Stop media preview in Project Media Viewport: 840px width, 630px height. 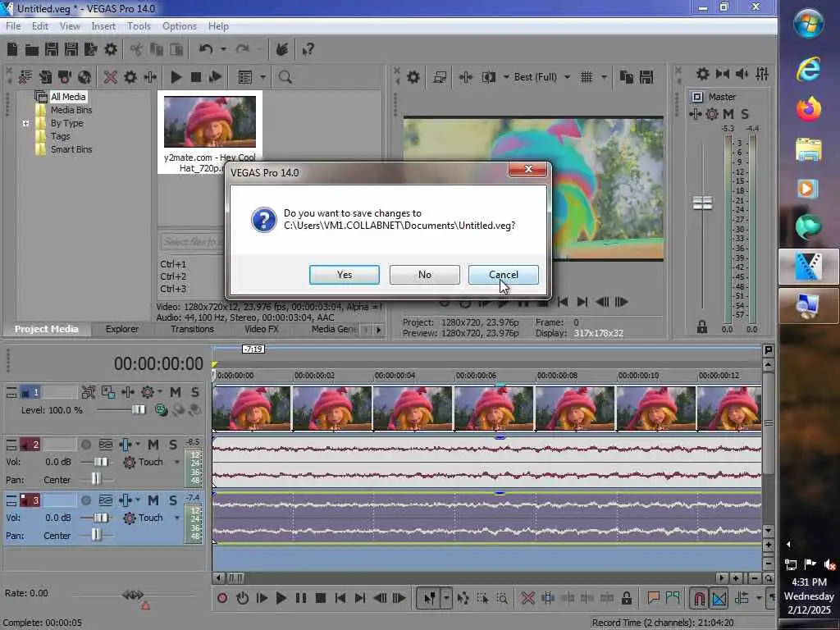pyautogui.click(x=195, y=77)
